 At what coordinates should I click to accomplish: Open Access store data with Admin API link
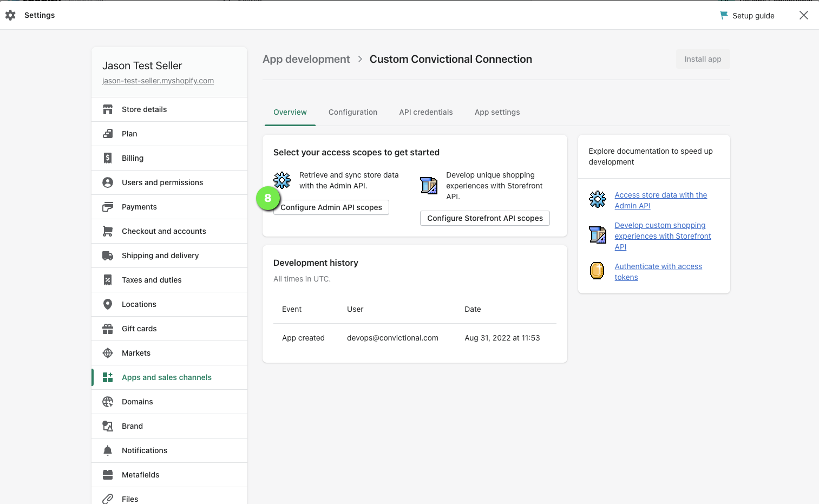pos(661,200)
